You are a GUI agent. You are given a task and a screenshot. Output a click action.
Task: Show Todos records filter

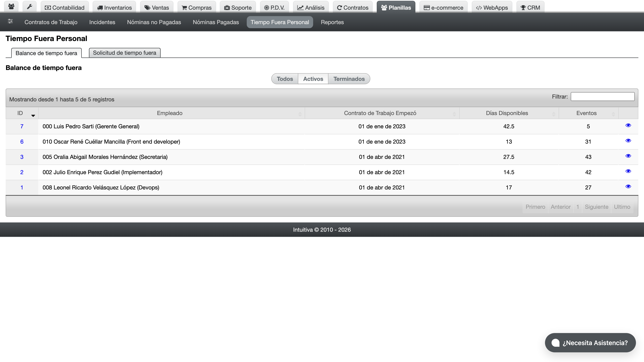pos(285,79)
